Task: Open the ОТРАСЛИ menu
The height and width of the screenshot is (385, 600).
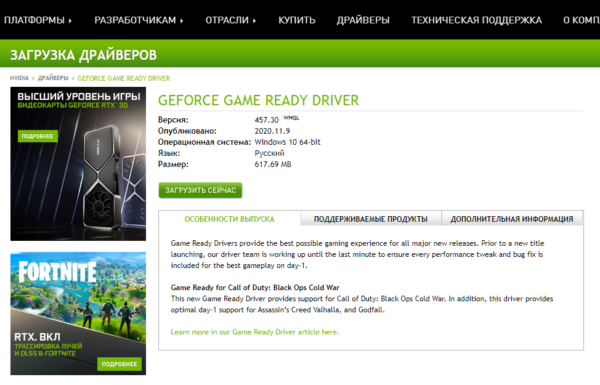Action: point(230,20)
